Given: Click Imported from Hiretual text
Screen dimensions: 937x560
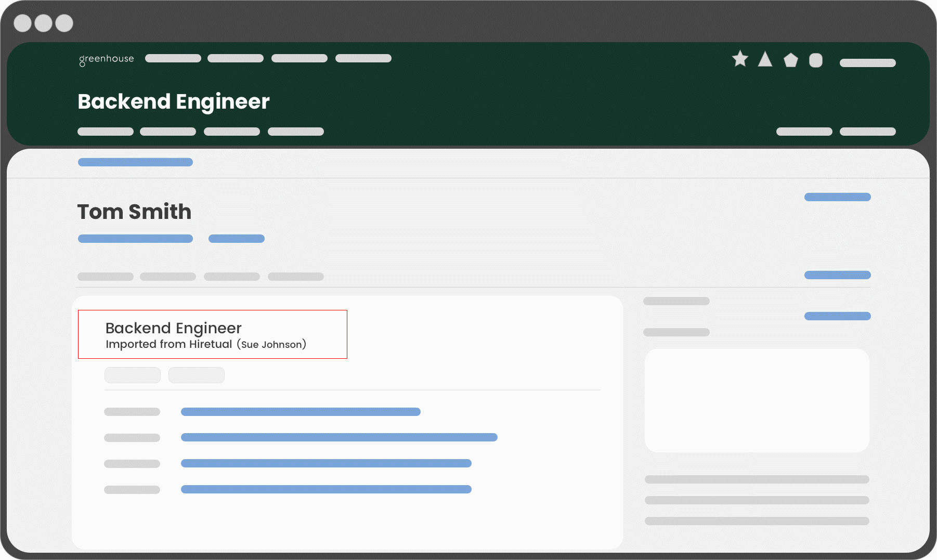Looking at the screenshot, I should pos(169,344).
